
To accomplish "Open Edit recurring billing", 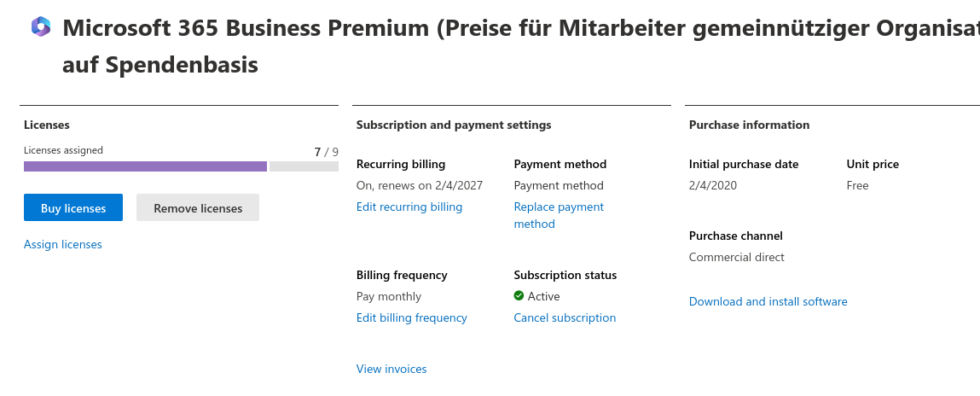I will 409,207.
